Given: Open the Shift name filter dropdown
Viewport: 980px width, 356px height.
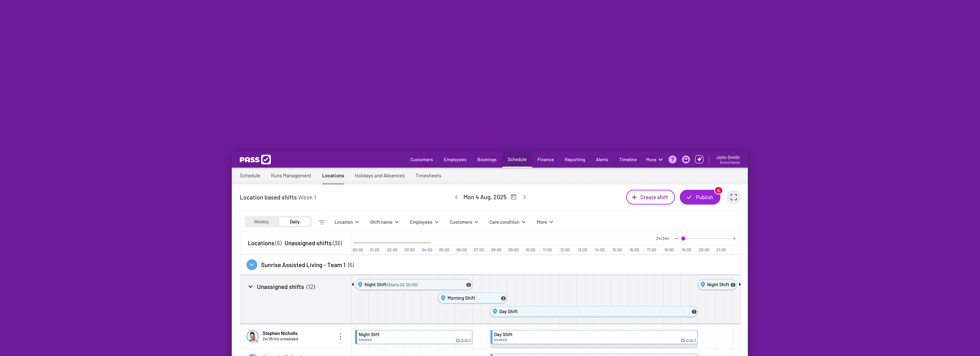Looking at the screenshot, I should 384,222.
